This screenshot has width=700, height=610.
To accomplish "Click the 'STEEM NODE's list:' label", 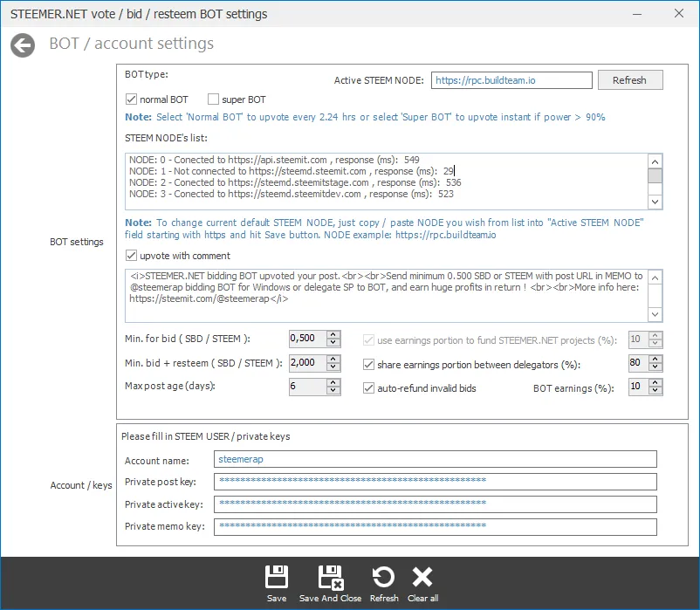I will tap(166, 139).
